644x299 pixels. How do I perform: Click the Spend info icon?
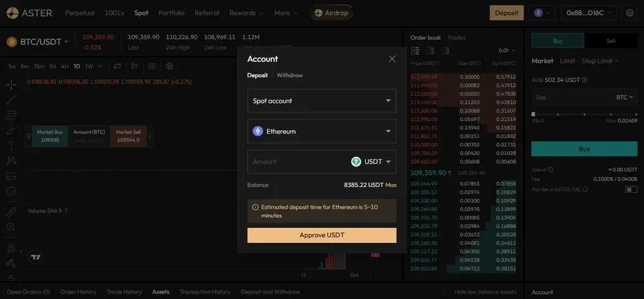click(551, 170)
